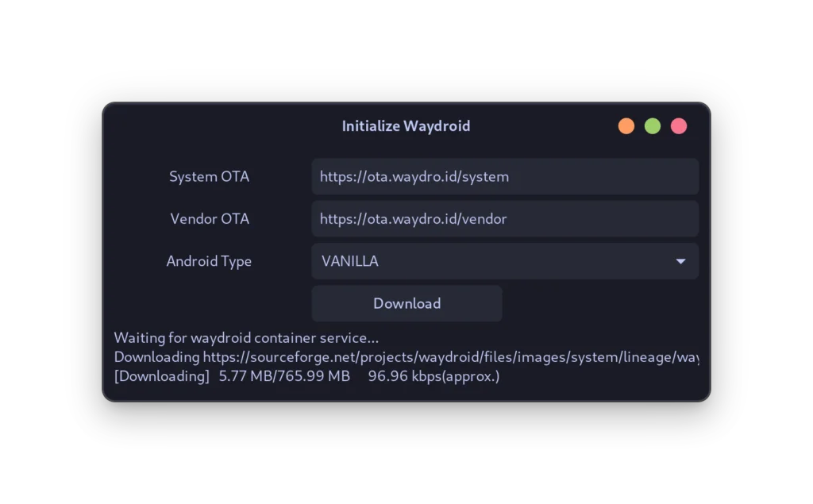Screen dimensions: 813x504
Task: Click the Initialize Waydroid title text
Action: [406, 125]
